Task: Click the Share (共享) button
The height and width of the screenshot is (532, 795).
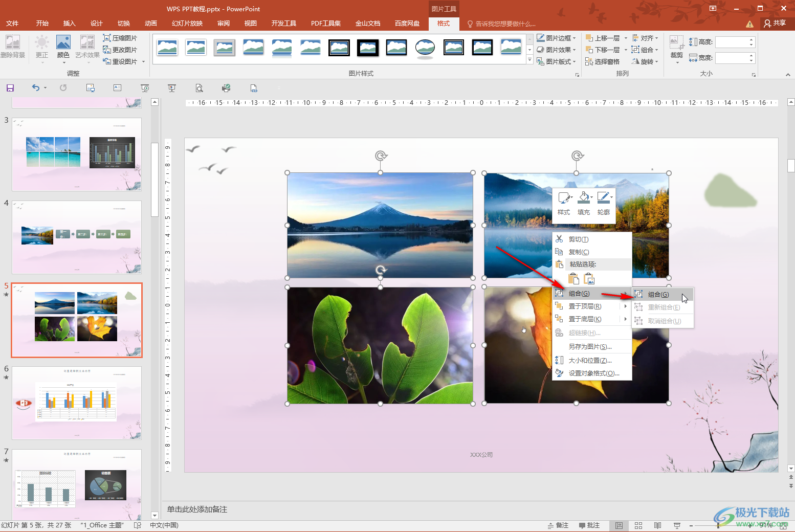Action: [775, 23]
